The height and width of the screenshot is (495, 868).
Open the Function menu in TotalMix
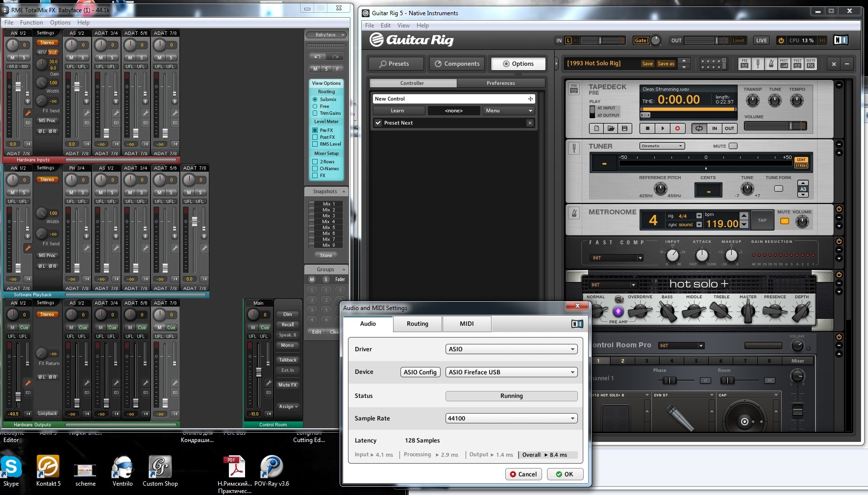point(31,23)
